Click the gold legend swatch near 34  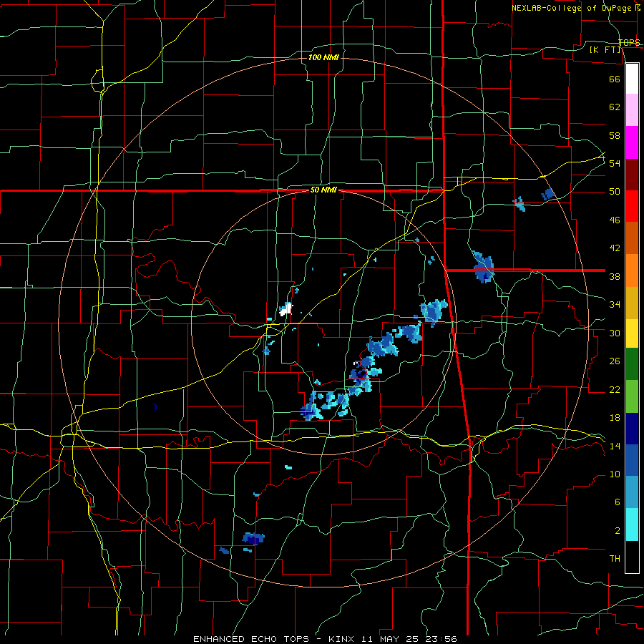coord(632,303)
